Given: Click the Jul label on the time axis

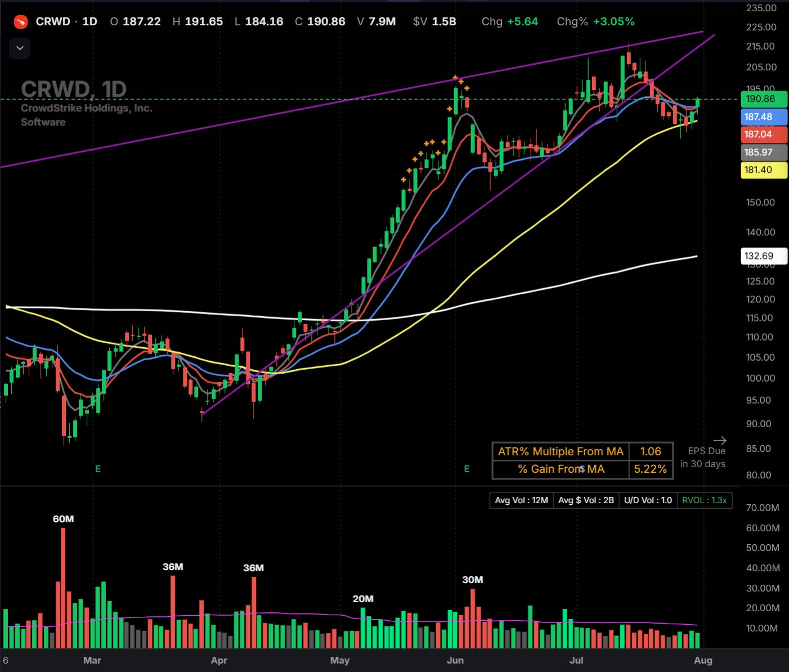Looking at the screenshot, I should 576,660.
